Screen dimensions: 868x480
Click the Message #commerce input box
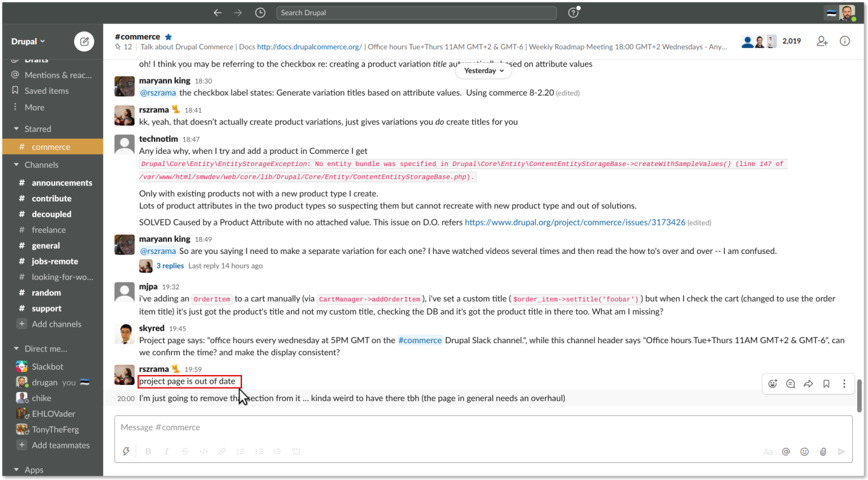point(483,428)
